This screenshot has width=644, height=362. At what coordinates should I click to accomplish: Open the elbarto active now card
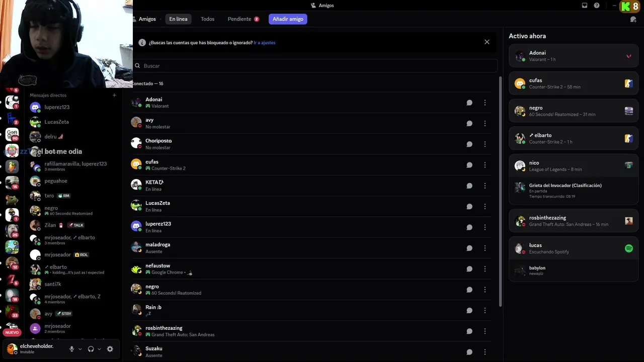point(574,138)
